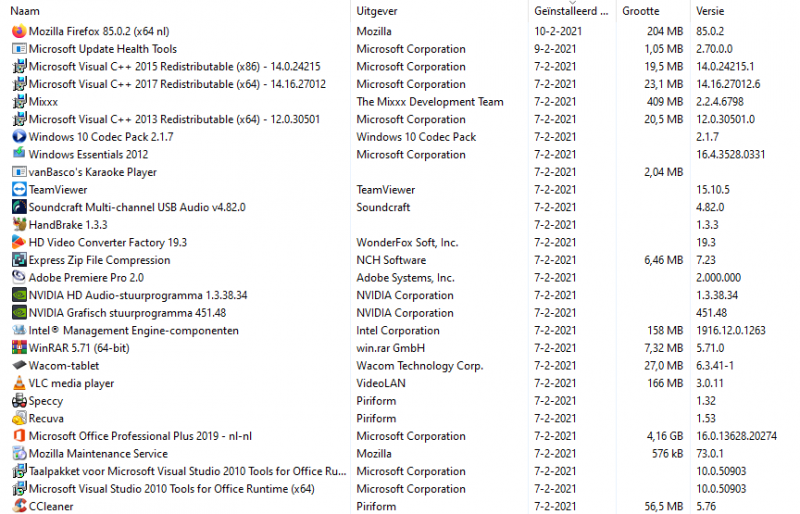The height and width of the screenshot is (514, 800).
Task: Click size value '4,16 GB'
Action: coord(664,436)
